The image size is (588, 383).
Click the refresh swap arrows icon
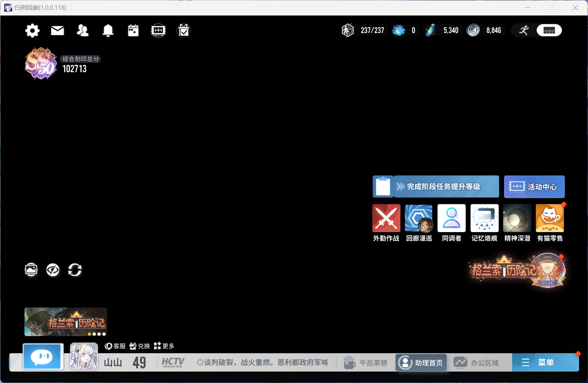coord(75,270)
